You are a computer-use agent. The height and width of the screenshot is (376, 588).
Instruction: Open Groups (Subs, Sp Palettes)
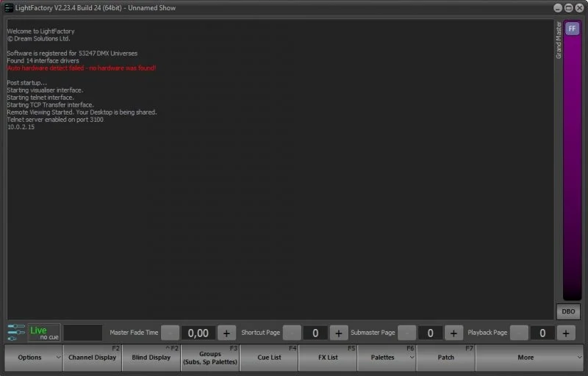coord(210,358)
